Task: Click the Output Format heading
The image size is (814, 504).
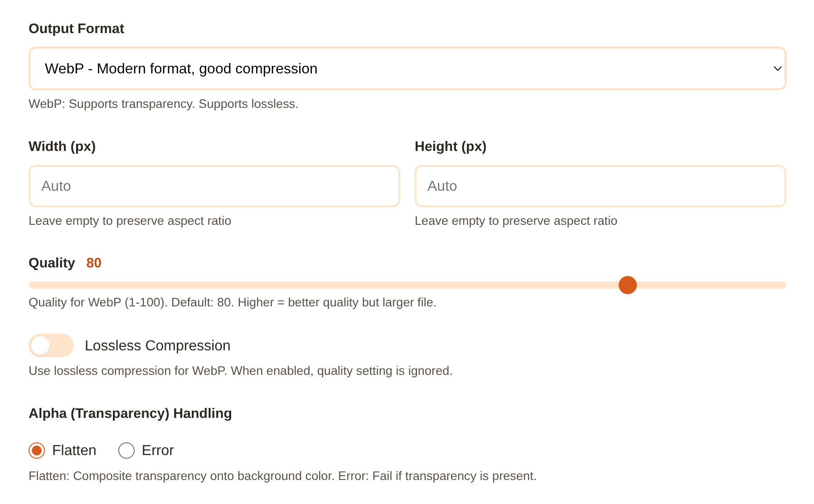Action: (x=76, y=28)
